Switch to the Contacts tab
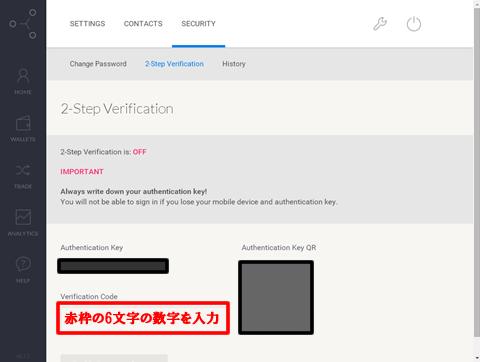 [x=143, y=24]
